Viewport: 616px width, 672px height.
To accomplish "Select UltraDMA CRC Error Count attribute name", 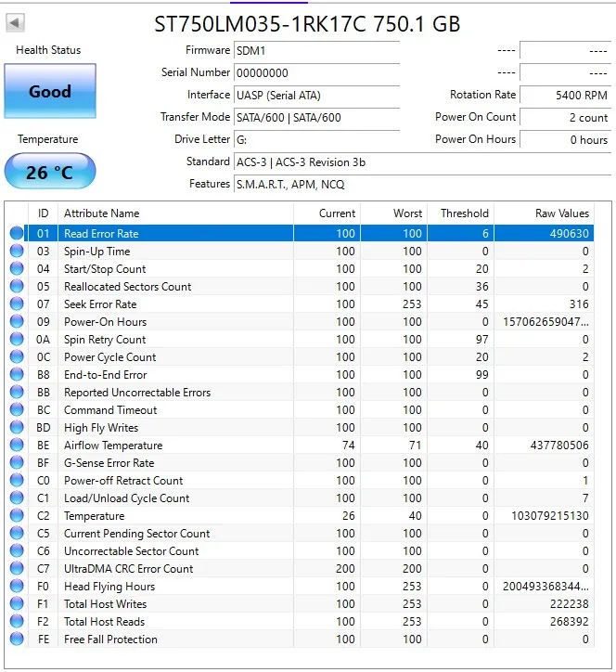I will pos(129,569).
